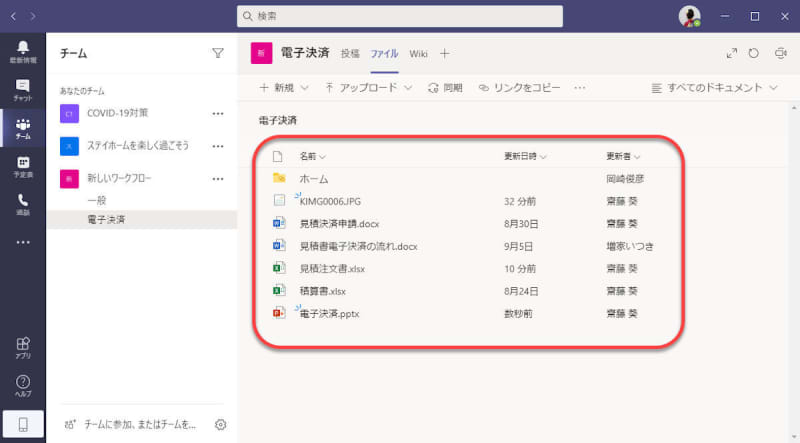The height and width of the screenshot is (443, 800).
Task: Click 増家いつき in the 更新者 column
Action: coord(630,246)
